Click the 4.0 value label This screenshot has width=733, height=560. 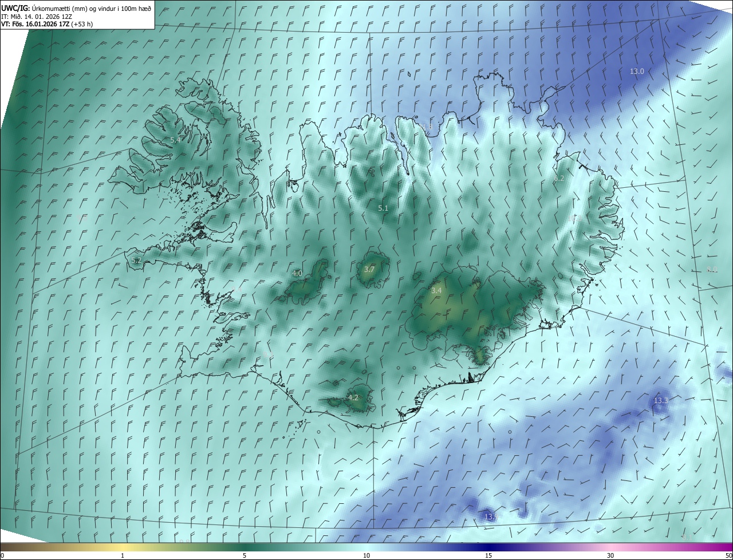click(297, 273)
